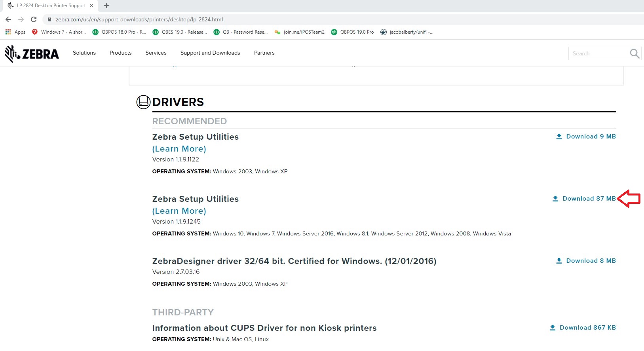
Task: Click the RECOMMENDED section heading
Action: [190, 121]
